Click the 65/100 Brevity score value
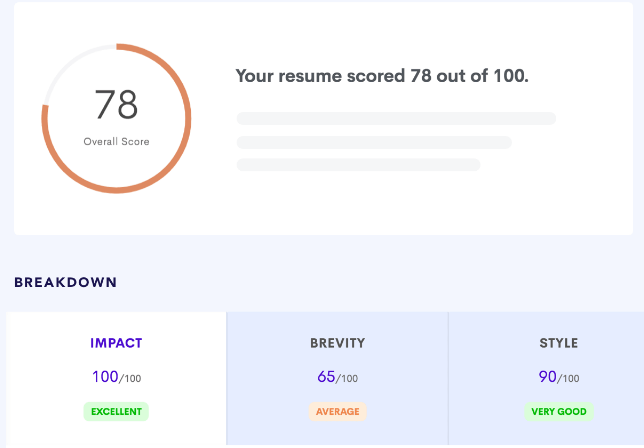Image resolution: width=644 pixels, height=448 pixels. 338,377
